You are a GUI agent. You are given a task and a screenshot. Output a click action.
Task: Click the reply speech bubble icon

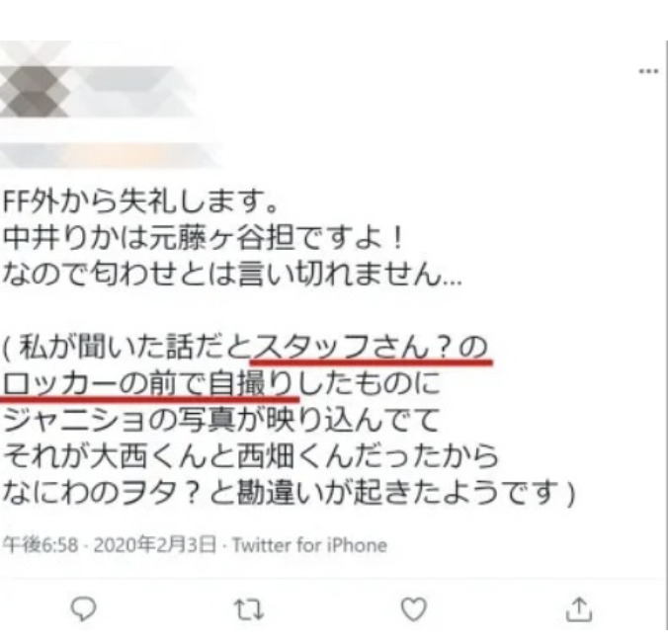pyautogui.click(x=83, y=609)
